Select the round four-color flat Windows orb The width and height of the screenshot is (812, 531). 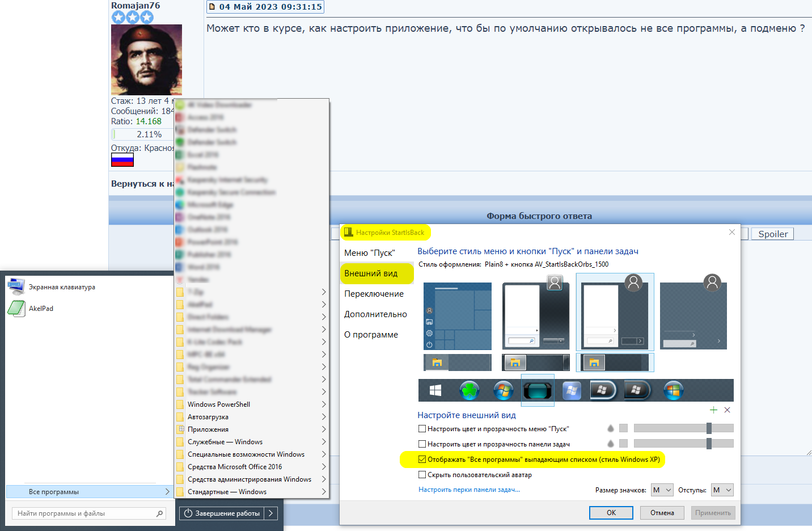pyautogui.click(x=673, y=390)
